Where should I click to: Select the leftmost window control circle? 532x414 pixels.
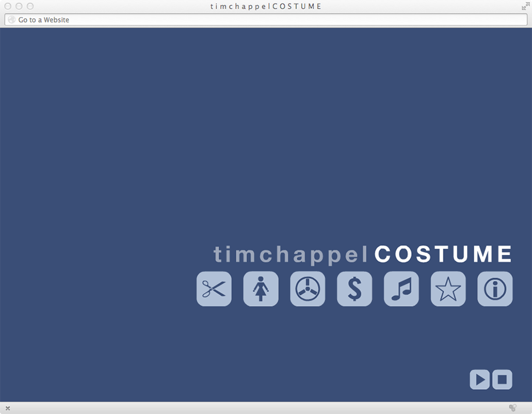click(x=8, y=6)
